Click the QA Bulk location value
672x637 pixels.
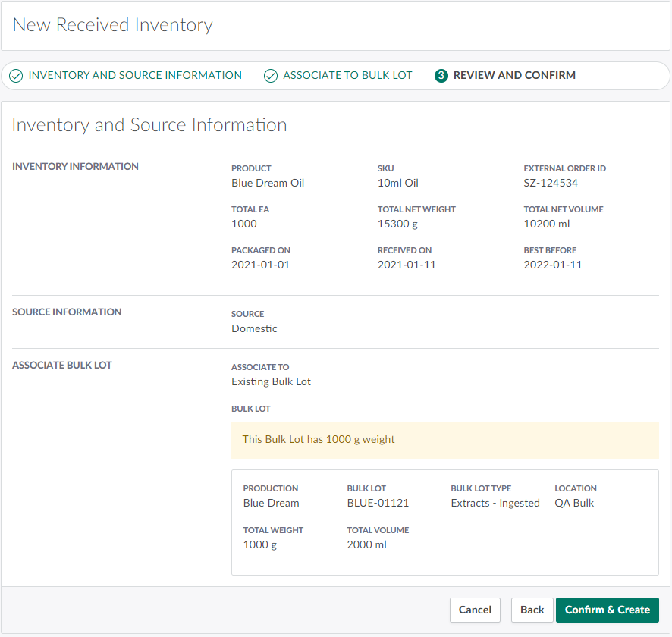coord(574,503)
